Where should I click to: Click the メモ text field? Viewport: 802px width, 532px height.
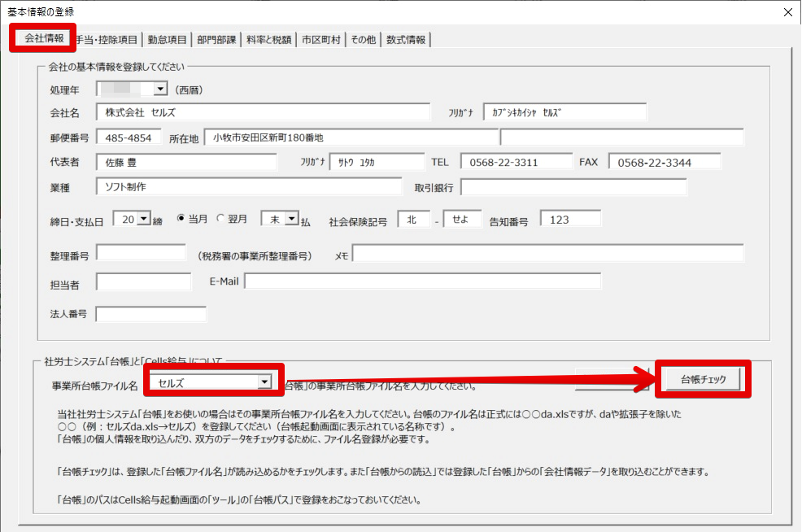point(547,253)
